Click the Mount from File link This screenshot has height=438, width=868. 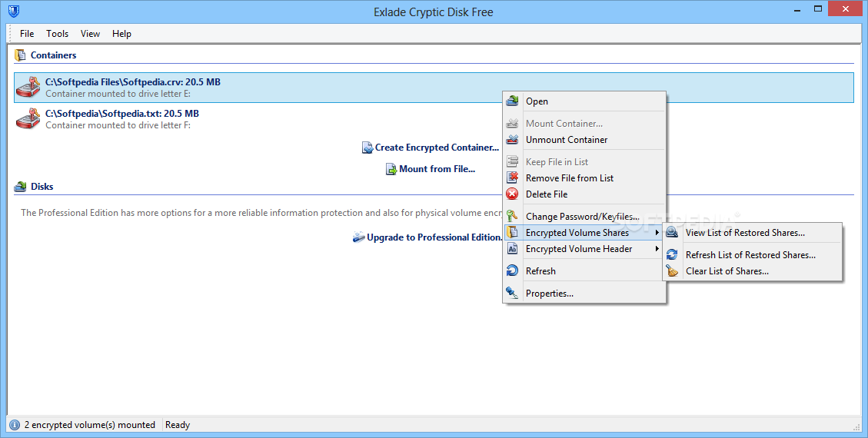tap(437, 169)
